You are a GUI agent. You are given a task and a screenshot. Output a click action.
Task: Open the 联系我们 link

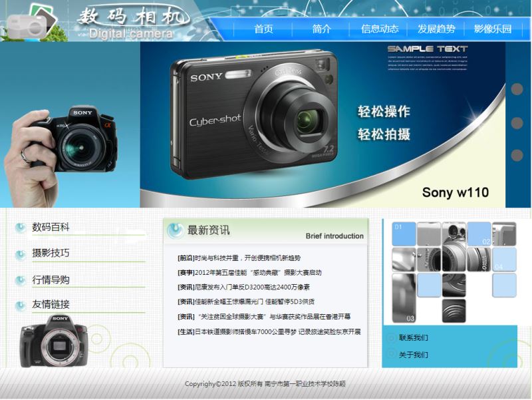[x=413, y=337]
